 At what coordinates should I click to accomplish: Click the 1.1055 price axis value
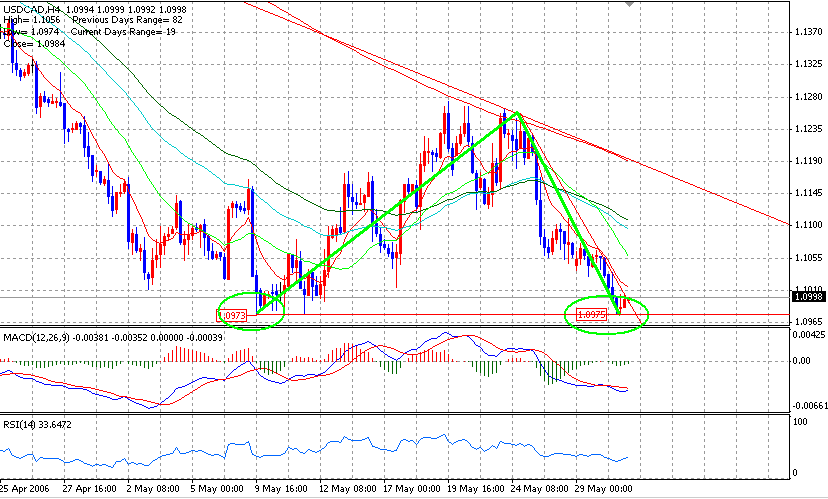pos(808,258)
